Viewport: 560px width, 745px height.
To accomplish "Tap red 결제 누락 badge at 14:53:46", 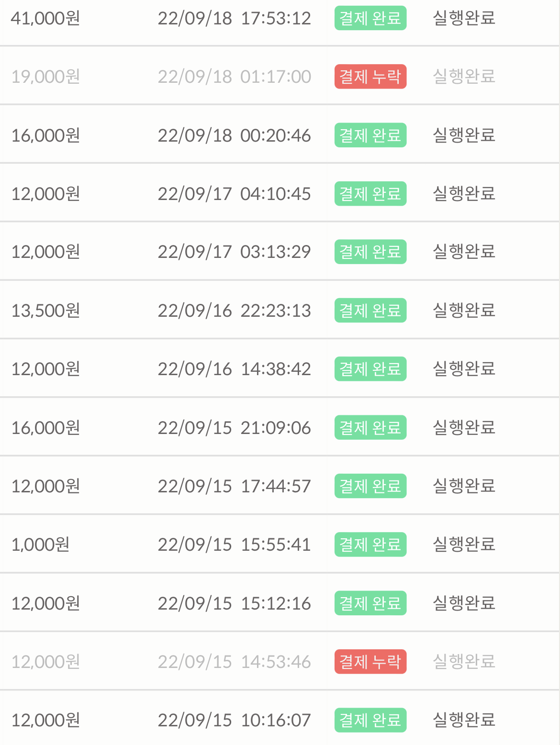I will [370, 661].
